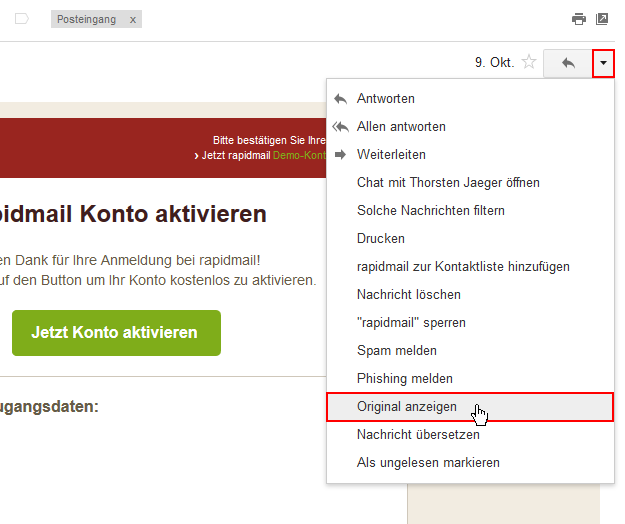Choose Nachricht löschen
Image resolution: width=625 pixels, height=524 pixels.
(470, 294)
